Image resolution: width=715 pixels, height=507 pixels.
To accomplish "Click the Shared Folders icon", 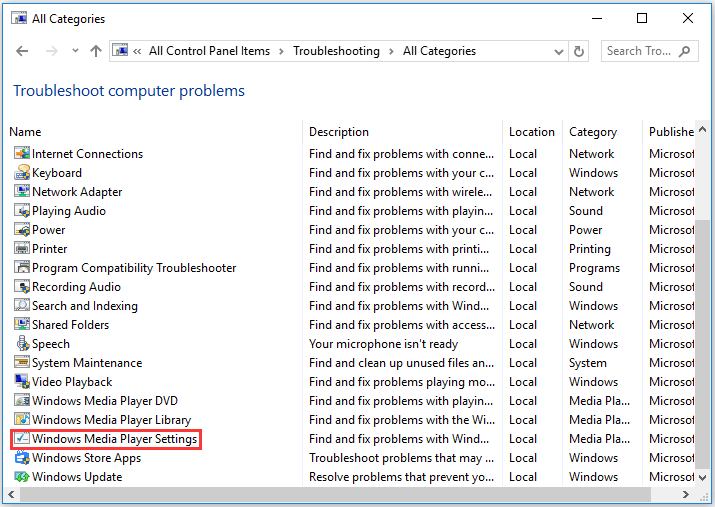I will point(21,325).
